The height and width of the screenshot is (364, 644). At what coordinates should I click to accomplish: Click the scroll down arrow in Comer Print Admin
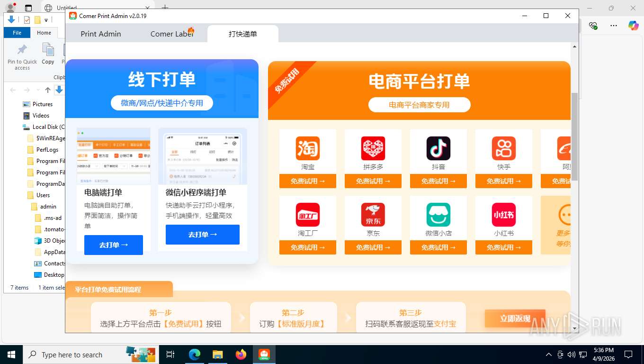575,328
